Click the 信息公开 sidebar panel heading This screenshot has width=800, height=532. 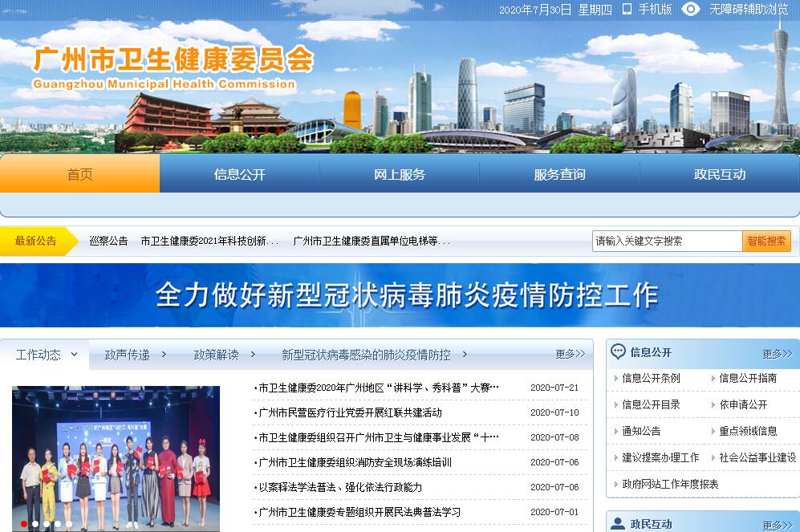point(651,352)
